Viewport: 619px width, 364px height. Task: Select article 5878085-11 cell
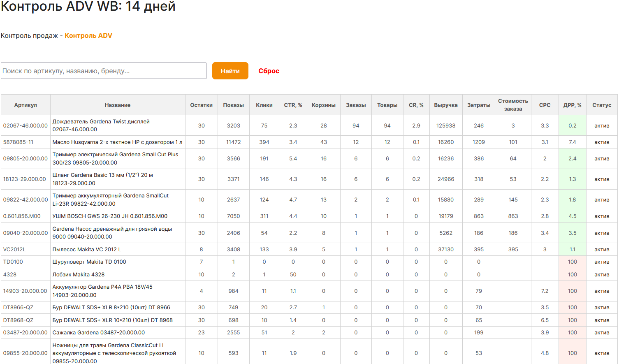point(26,142)
